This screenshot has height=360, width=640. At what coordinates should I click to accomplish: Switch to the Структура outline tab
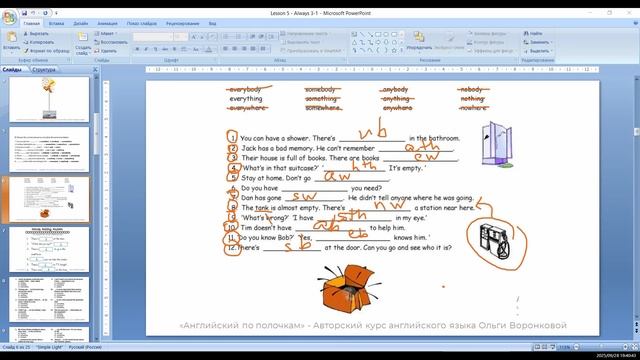tap(44, 70)
